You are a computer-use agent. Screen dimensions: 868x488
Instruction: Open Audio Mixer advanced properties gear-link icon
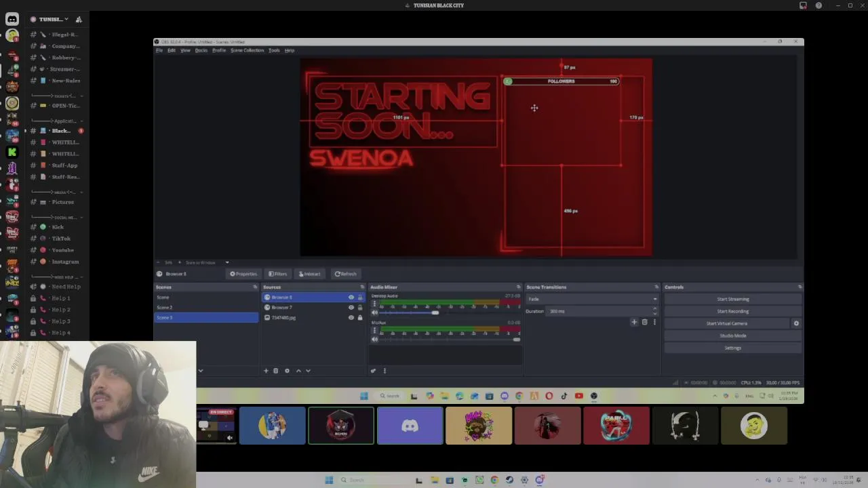coord(373,371)
